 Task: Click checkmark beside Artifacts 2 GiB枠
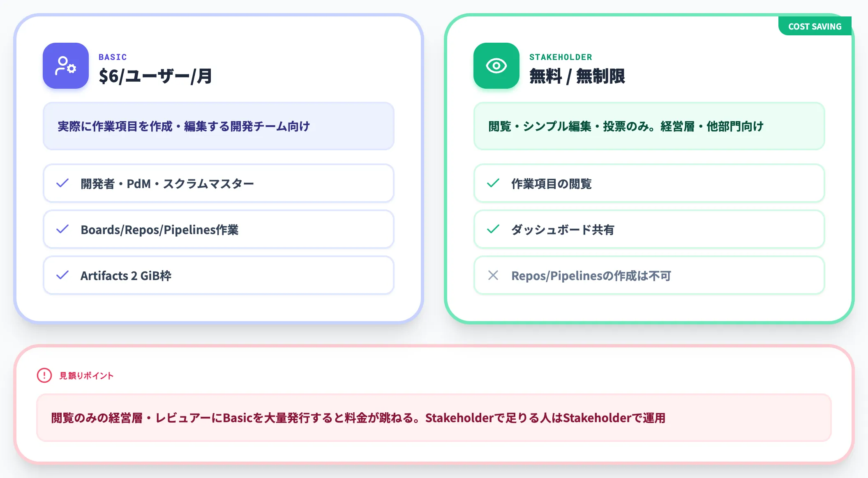click(62, 275)
